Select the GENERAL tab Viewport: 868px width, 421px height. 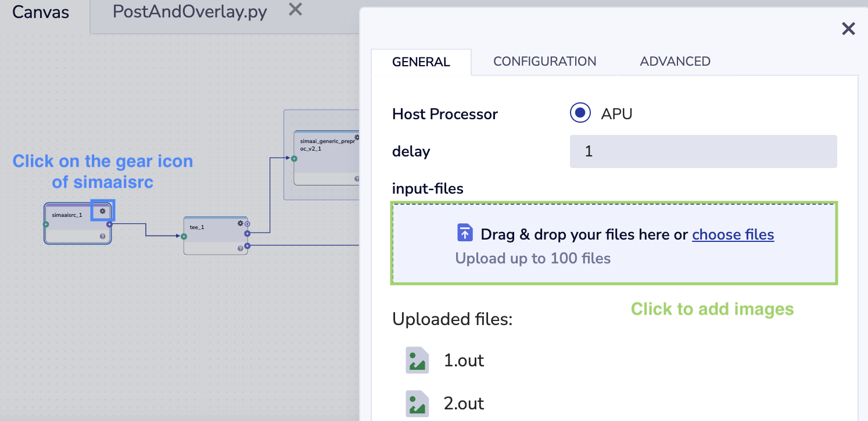[421, 62]
